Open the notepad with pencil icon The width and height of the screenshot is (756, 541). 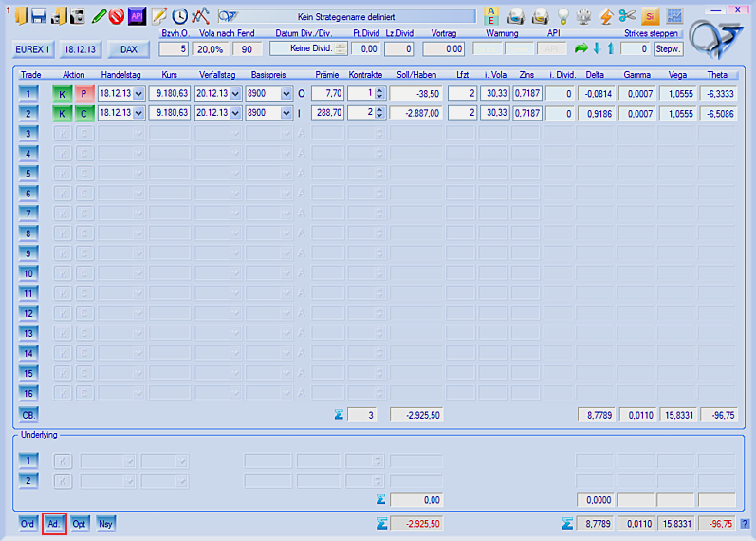[x=159, y=16]
